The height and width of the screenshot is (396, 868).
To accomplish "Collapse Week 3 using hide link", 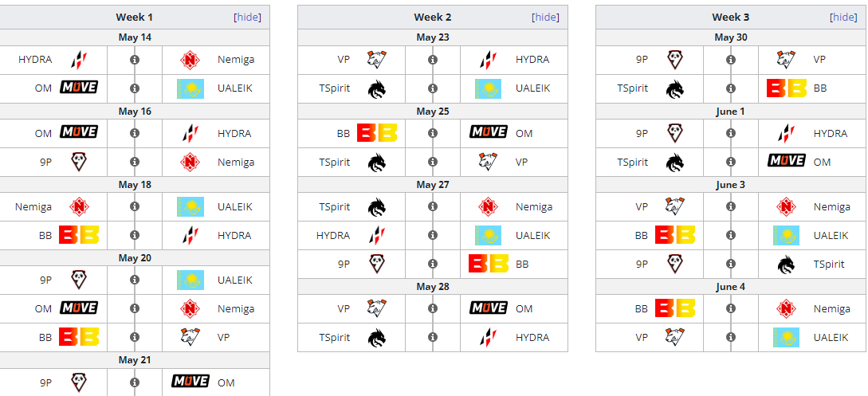I will pyautogui.click(x=843, y=17).
